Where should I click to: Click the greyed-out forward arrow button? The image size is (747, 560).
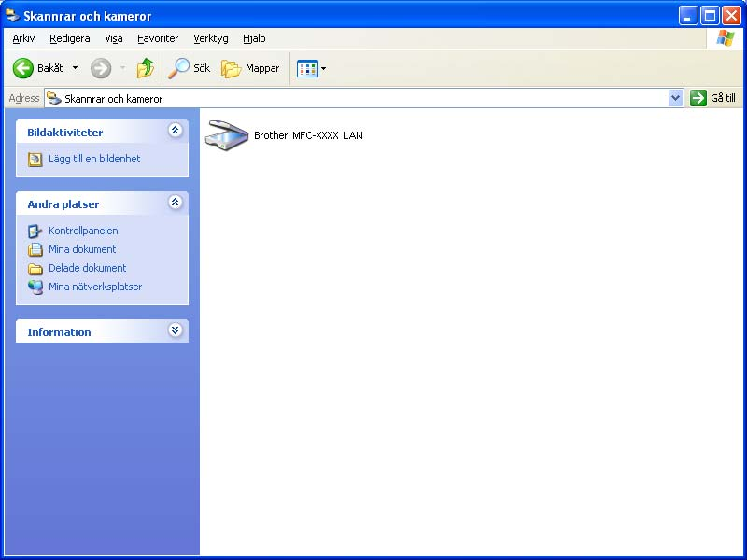click(101, 68)
